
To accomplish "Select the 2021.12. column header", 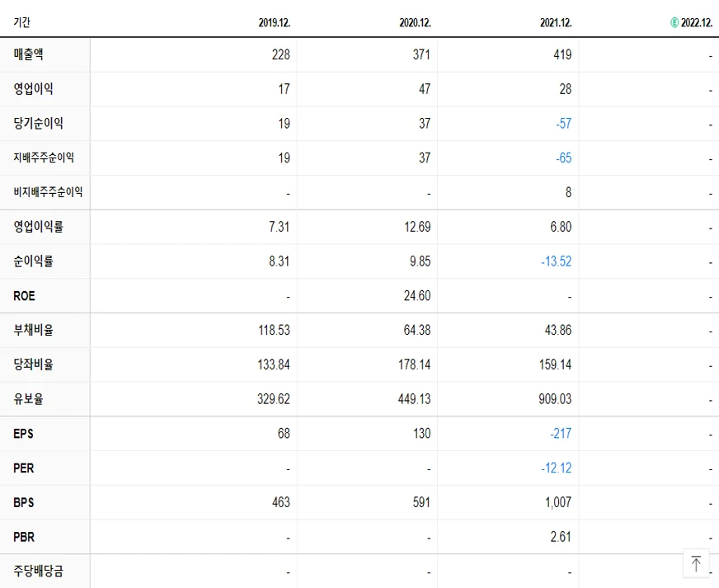I will click(556, 22).
